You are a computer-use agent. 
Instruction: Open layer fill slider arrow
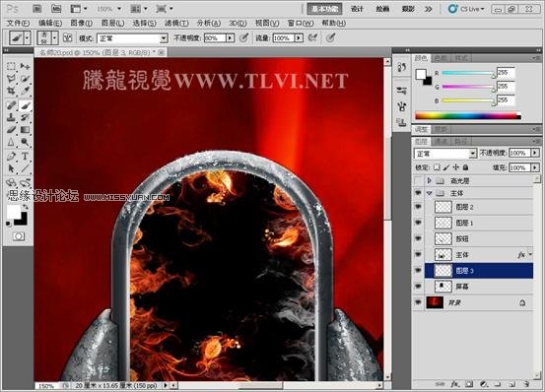535,167
